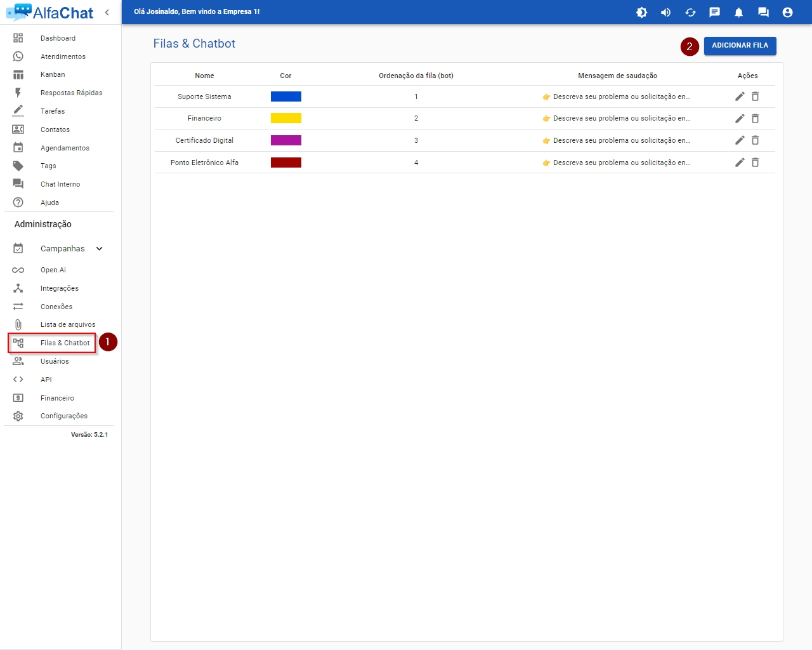Click the refresh sync icon in header
812x650 pixels.
(690, 12)
